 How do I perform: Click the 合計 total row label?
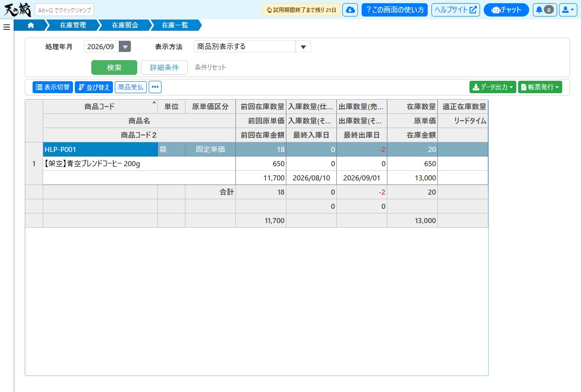pos(210,192)
